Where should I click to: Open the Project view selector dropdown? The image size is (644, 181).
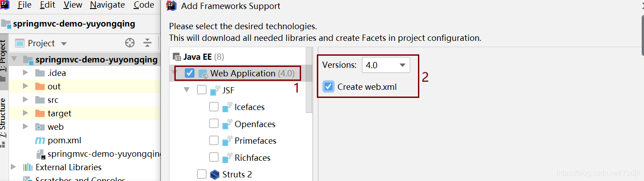(x=64, y=44)
